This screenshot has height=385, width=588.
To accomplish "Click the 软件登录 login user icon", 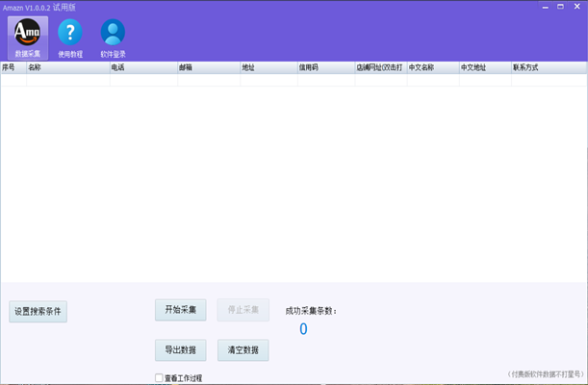I will coord(113,36).
